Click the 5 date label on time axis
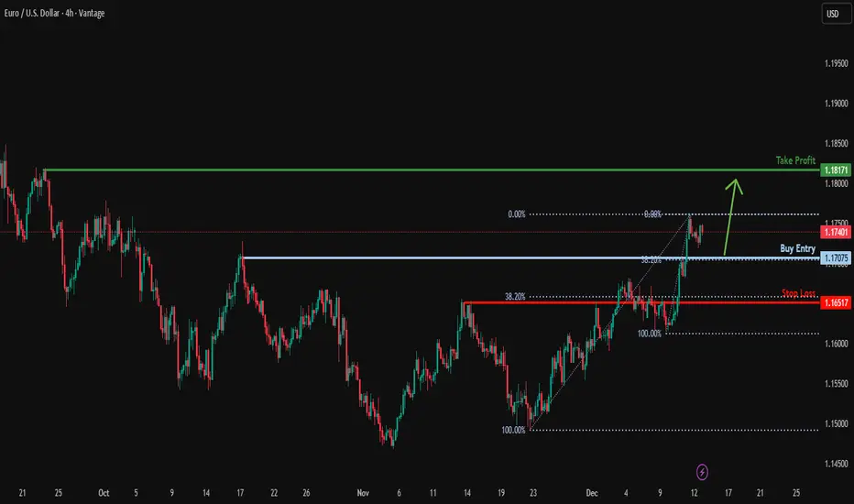Image resolution: width=854 pixels, height=504 pixels. pyautogui.click(x=136, y=493)
